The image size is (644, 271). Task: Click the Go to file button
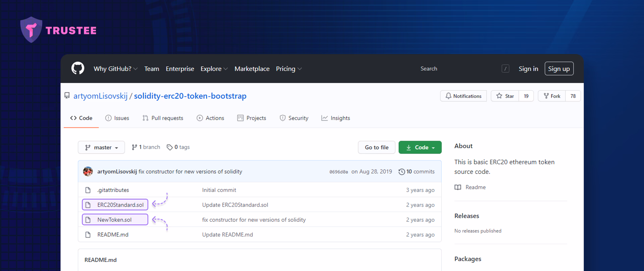click(377, 147)
